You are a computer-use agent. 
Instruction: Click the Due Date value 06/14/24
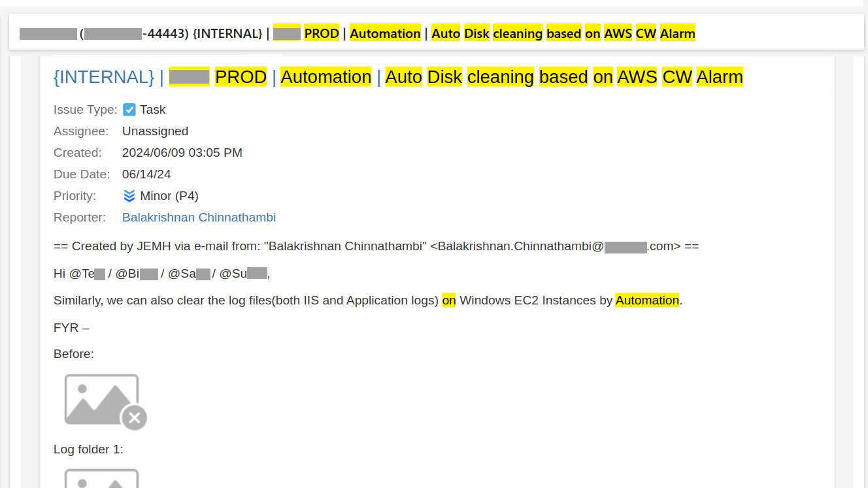(x=146, y=174)
